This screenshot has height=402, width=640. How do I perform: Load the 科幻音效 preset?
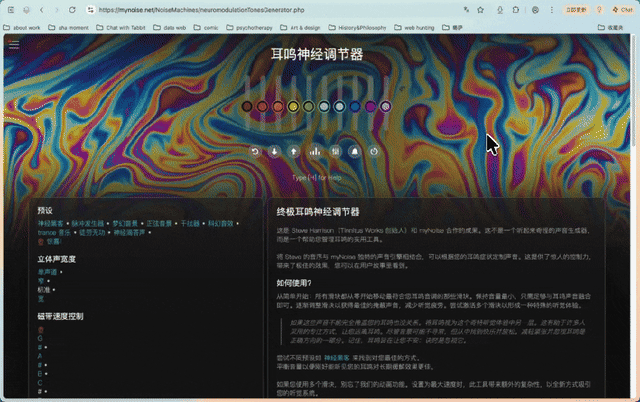(220, 224)
